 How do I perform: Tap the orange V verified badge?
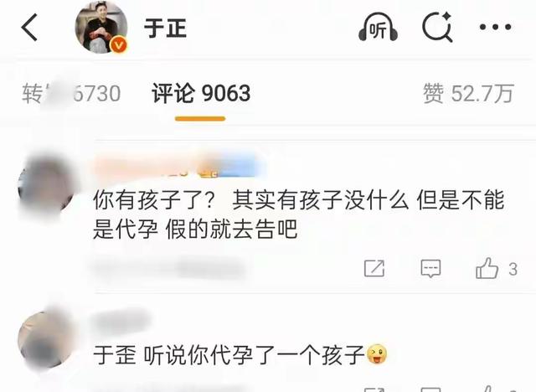coord(119,44)
